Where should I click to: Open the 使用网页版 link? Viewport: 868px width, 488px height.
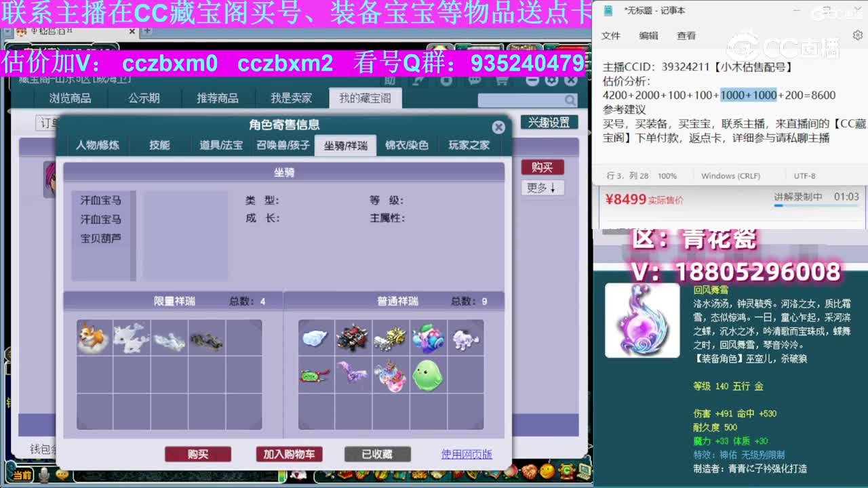coord(467,454)
